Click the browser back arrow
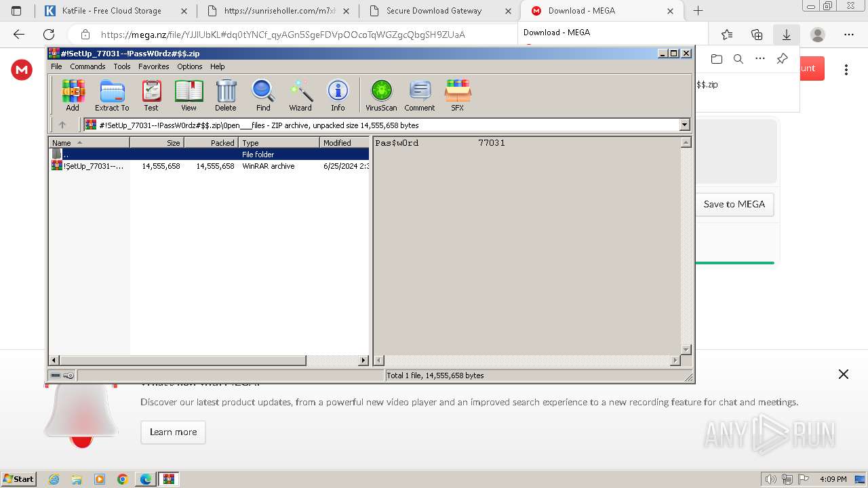 tap(19, 35)
